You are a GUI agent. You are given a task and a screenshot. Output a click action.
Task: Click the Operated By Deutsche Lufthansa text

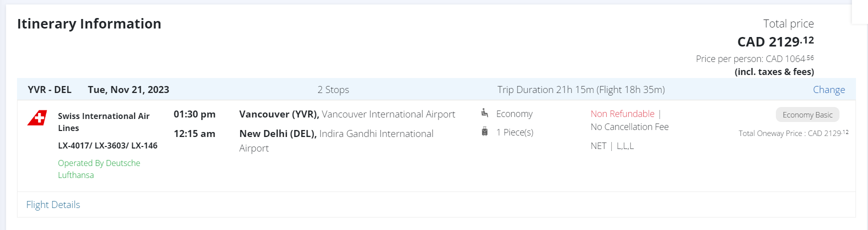(99, 169)
